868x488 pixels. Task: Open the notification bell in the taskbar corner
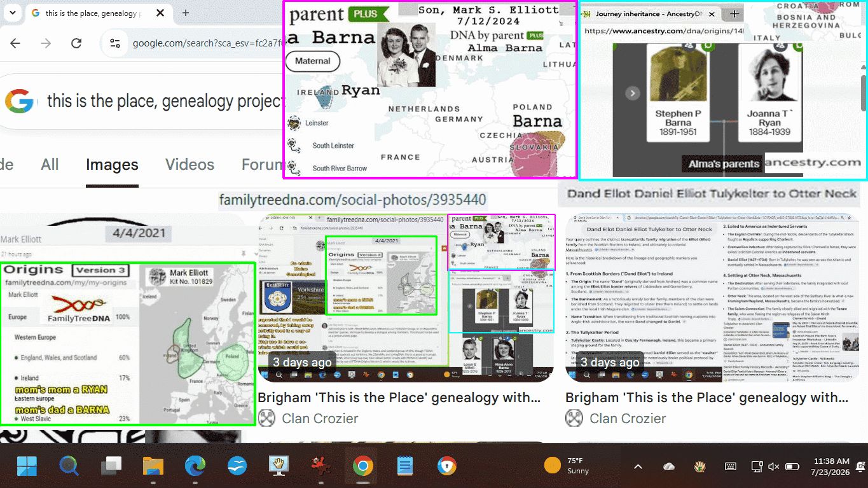860,466
